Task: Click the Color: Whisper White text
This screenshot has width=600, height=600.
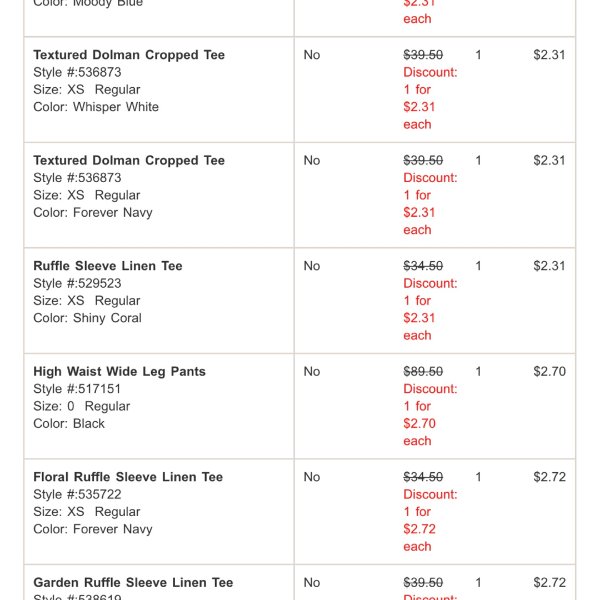Action: tap(96, 107)
